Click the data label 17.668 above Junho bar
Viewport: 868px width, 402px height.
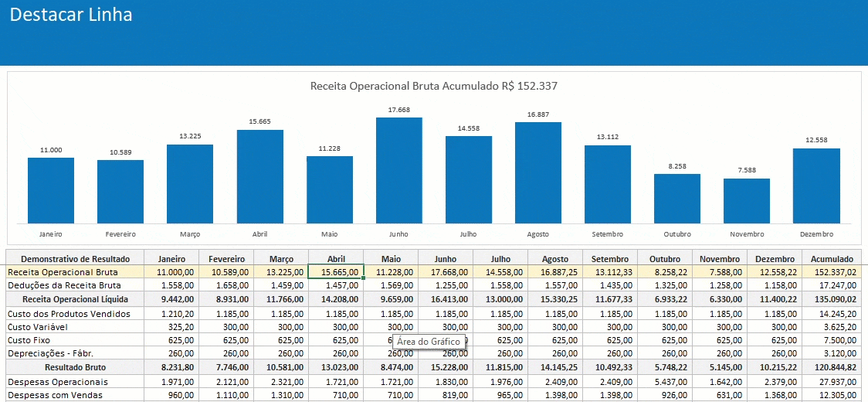399,110
